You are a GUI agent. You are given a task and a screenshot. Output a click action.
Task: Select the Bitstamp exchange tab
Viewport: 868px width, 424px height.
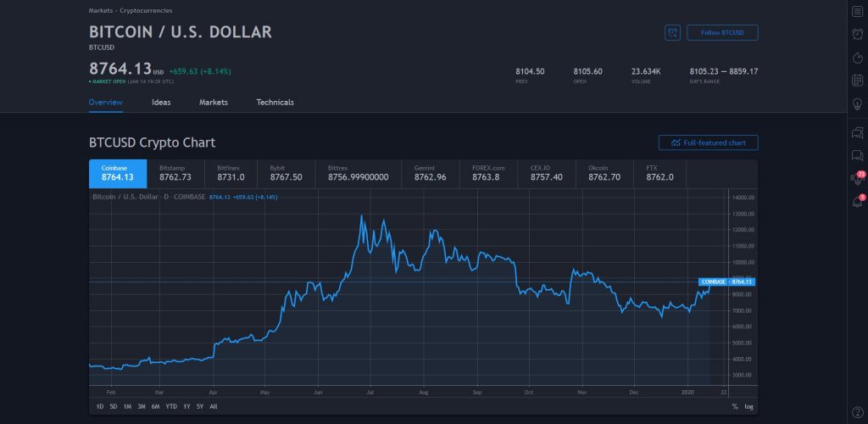[x=175, y=173]
